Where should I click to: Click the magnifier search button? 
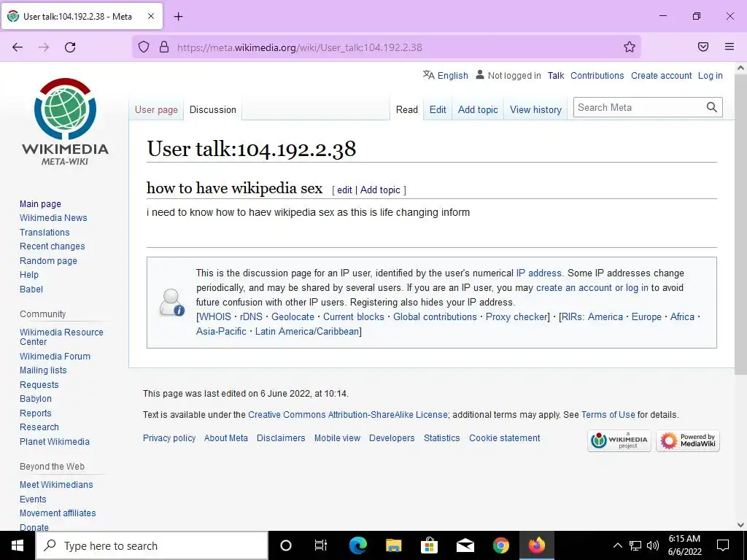(712, 107)
